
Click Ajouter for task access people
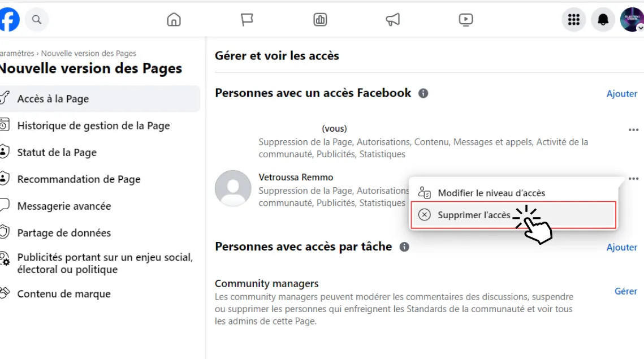click(622, 247)
